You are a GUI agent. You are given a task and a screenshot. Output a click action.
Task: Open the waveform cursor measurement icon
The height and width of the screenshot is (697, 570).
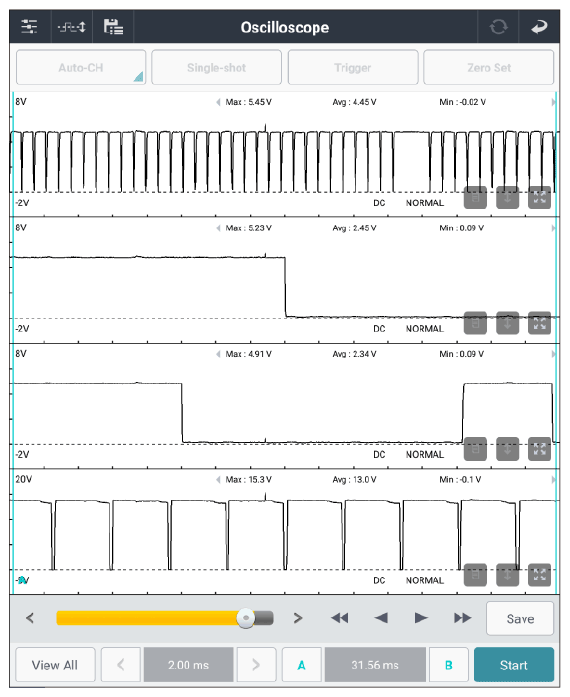pyautogui.click(x=72, y=27)
